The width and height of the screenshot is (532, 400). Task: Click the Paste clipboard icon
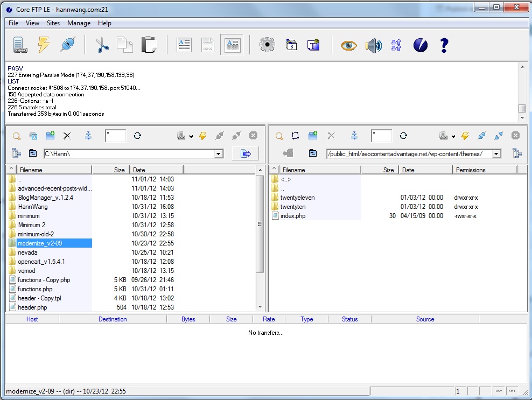(x=149, y=45)
